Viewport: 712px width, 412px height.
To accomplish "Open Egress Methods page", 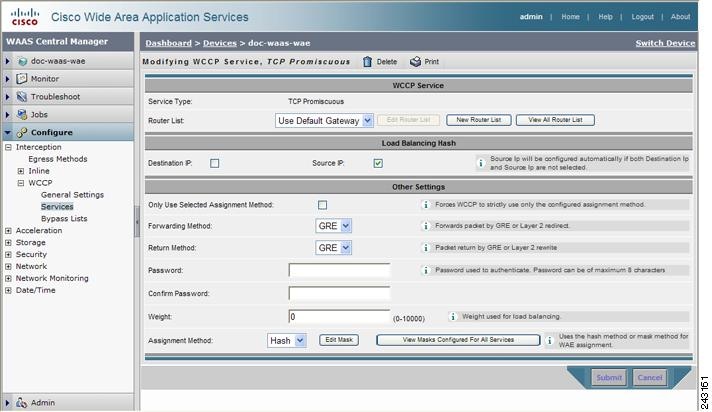I will pyautogui.click(x=58, y=159).
